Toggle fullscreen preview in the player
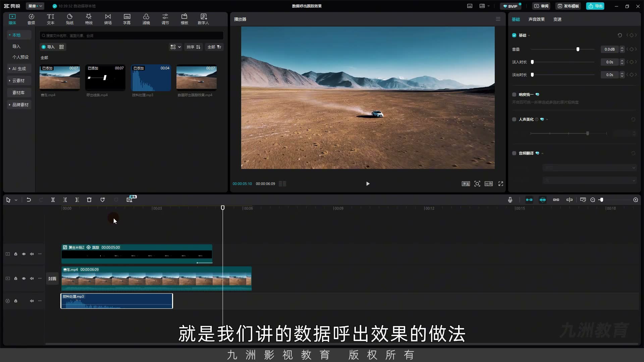Screen dimensions: 644x362 (x=501, y=184)
